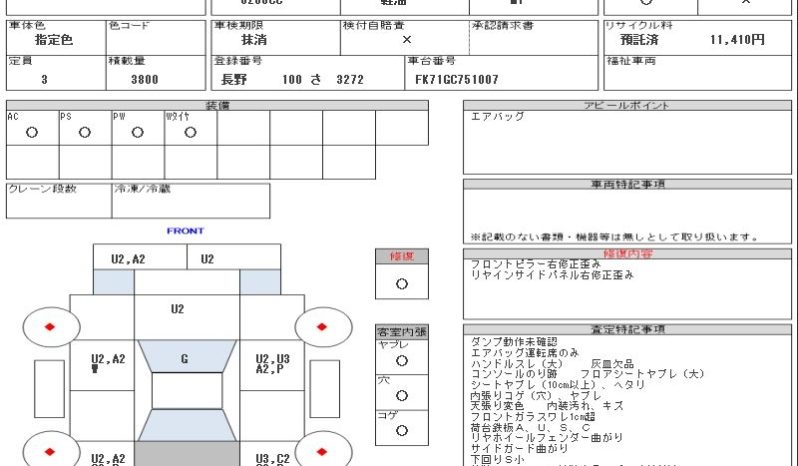The width and height of the screenshot is (798, 466).
Task: Click the 預託済 recycle status
Action: [639, 40]
